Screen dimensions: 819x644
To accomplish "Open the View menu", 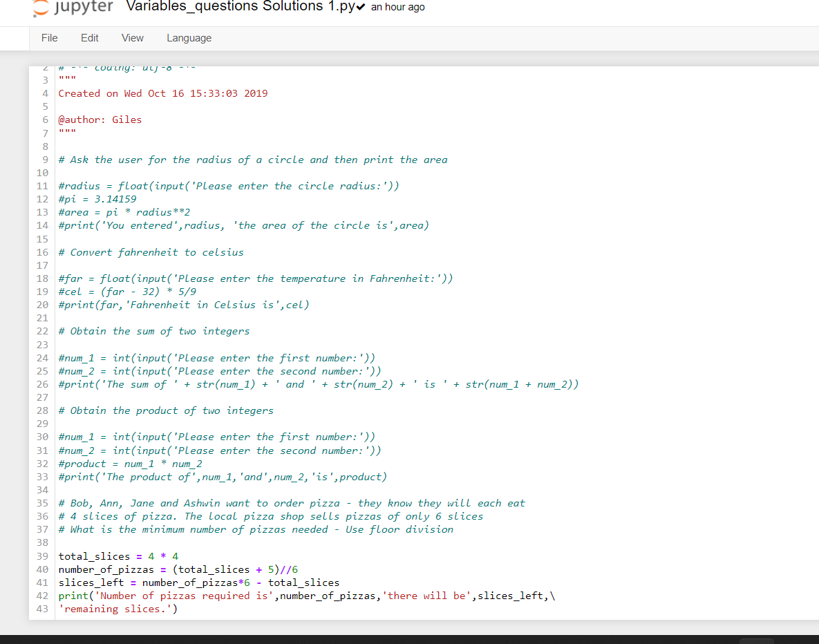I will (x=132, y=38).
